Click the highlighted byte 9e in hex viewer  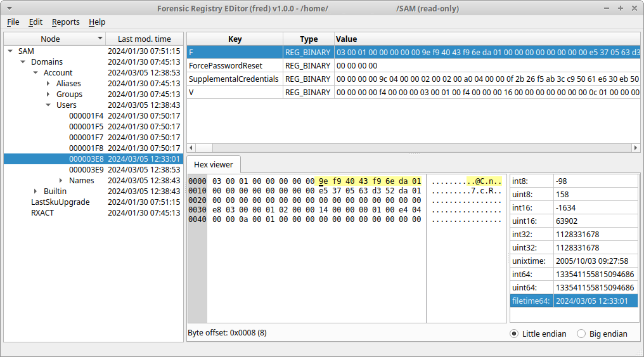tap(323, 181)
